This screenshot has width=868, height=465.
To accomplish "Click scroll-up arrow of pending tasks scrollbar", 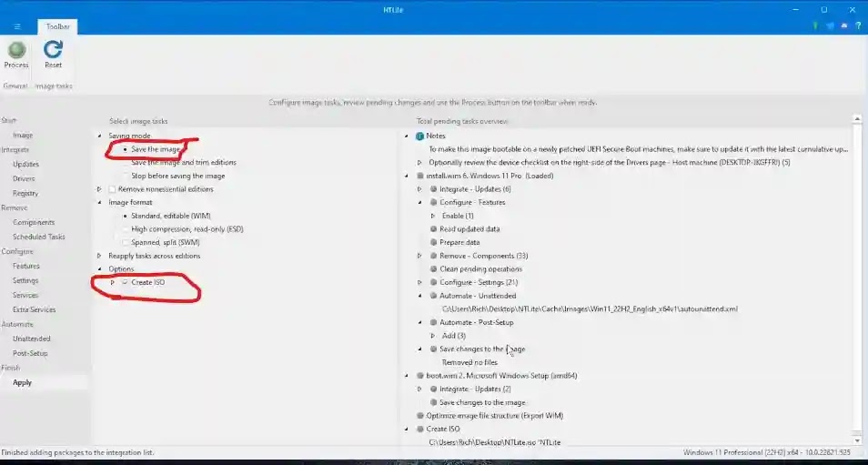I will 857,119.
